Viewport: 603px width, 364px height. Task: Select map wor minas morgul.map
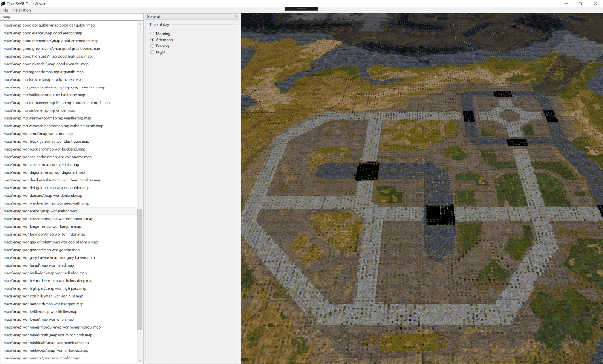(69, 327)
